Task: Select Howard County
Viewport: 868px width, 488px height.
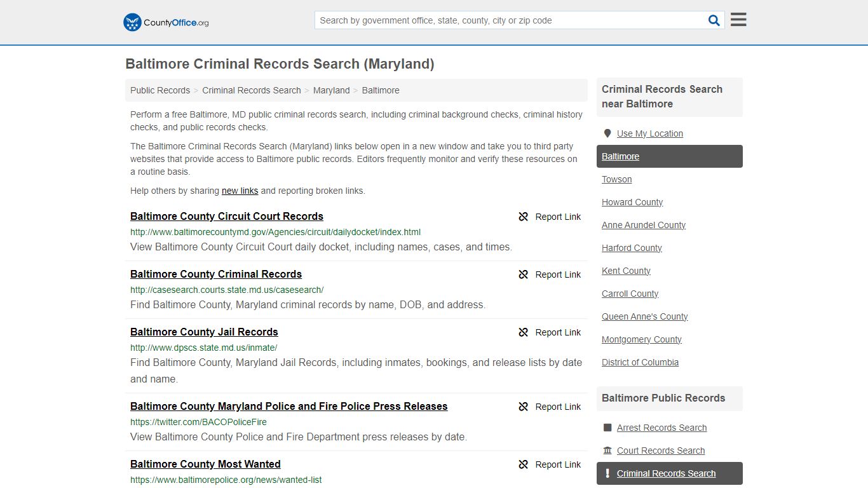Action: 632,202
